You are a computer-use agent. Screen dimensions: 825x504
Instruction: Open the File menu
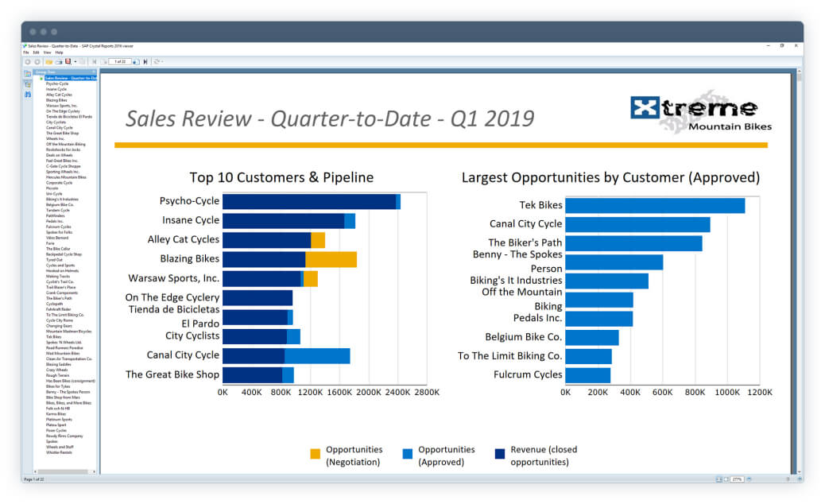pos(25,52)
